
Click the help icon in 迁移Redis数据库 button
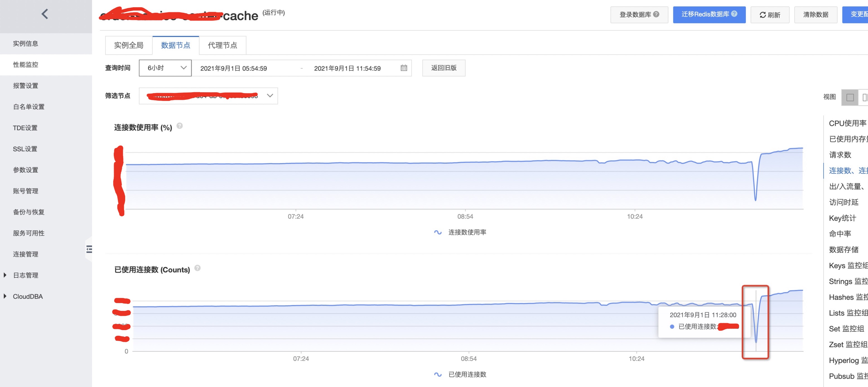734,14
